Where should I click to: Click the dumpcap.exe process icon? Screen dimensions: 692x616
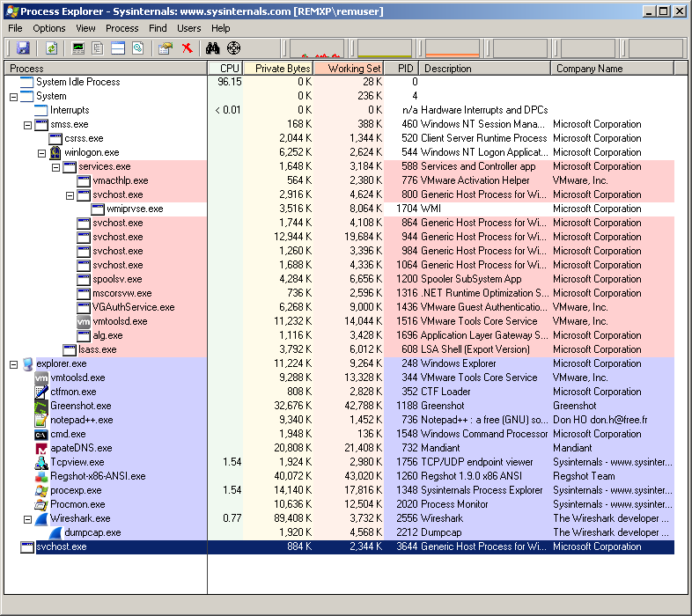[55, 533]
